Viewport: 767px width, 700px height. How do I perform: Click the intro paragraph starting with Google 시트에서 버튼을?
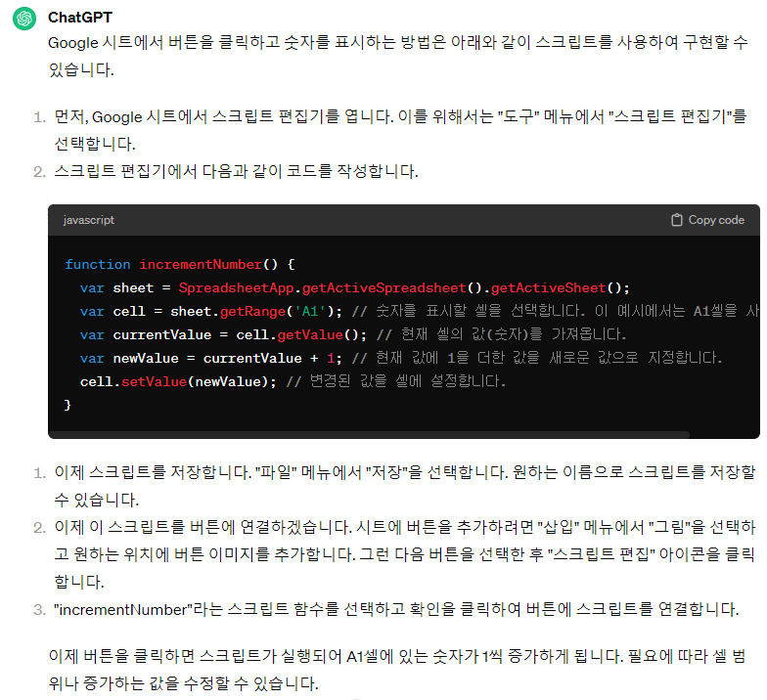point(398,56)
